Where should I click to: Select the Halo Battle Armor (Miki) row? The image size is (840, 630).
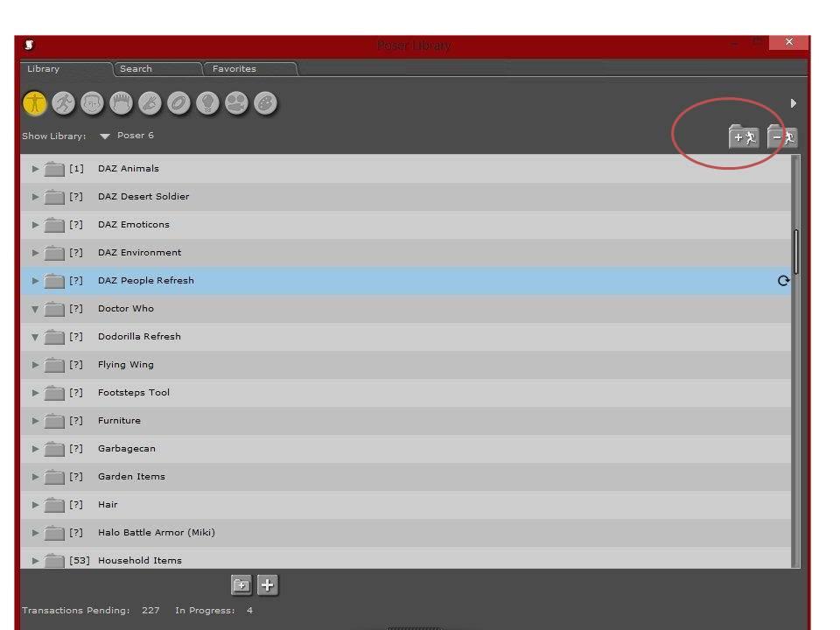(405, 533)
